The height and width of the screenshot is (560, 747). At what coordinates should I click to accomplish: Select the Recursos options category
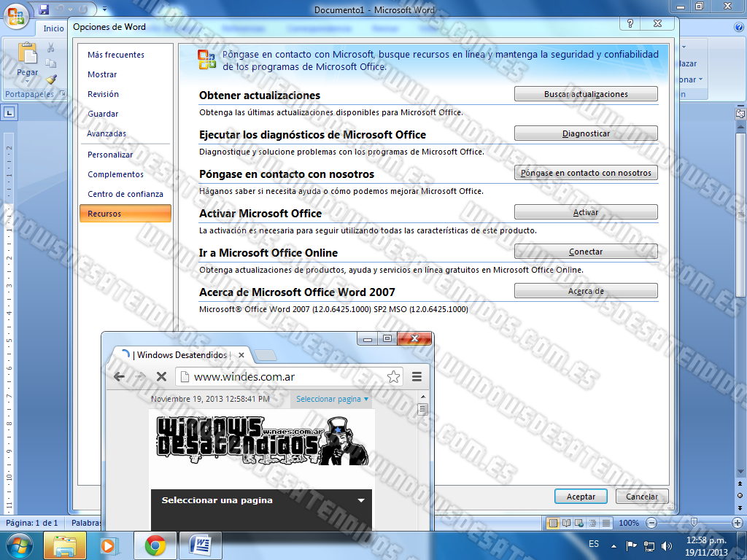[x=125, y=214]
